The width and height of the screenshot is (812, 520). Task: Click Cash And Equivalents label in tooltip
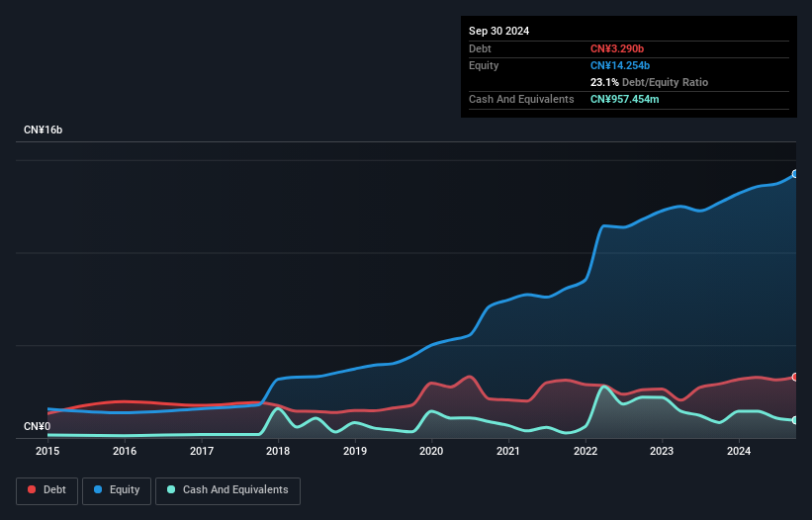click(521, 99)
